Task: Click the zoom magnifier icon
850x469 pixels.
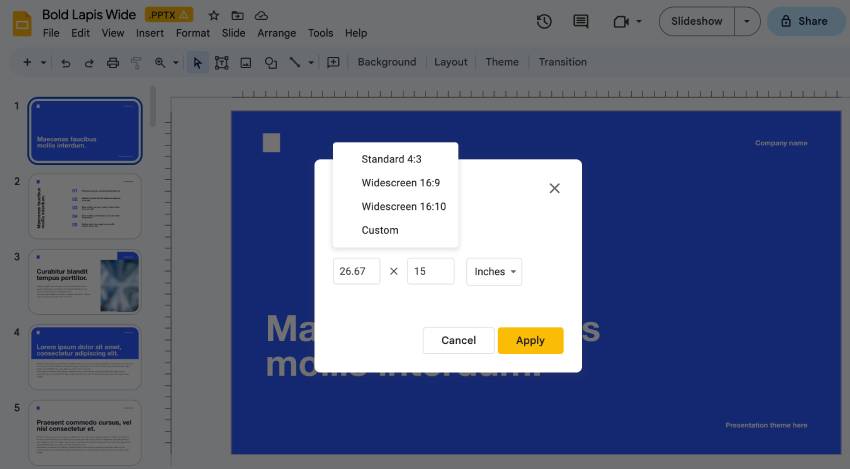Action: click(160, 62)
